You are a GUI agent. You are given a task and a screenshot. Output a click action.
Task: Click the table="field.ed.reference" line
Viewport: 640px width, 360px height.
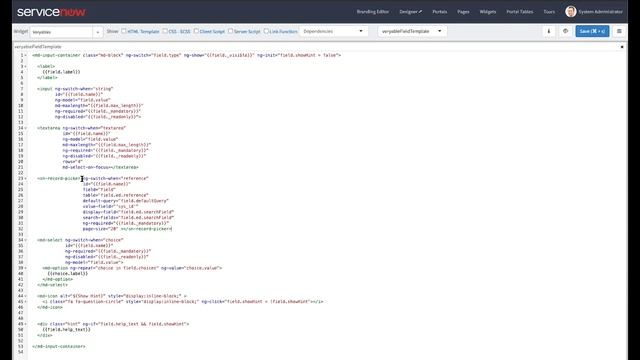point(116,195)
